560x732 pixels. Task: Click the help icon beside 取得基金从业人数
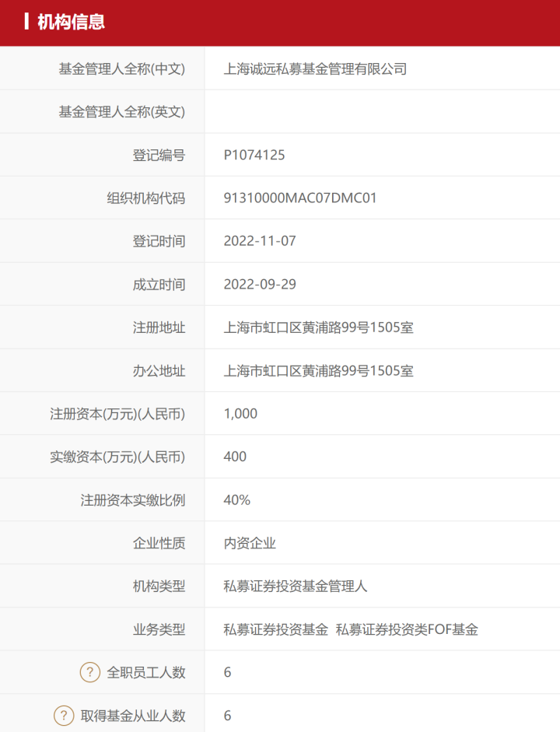pyautogui.click(x=64, y=715)
